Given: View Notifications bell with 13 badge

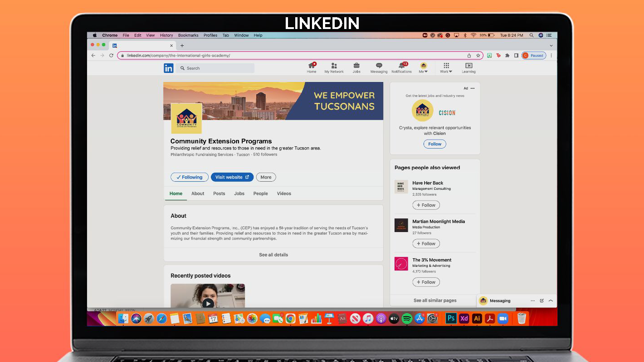Looking at the screenshot, I should [401, 68].
